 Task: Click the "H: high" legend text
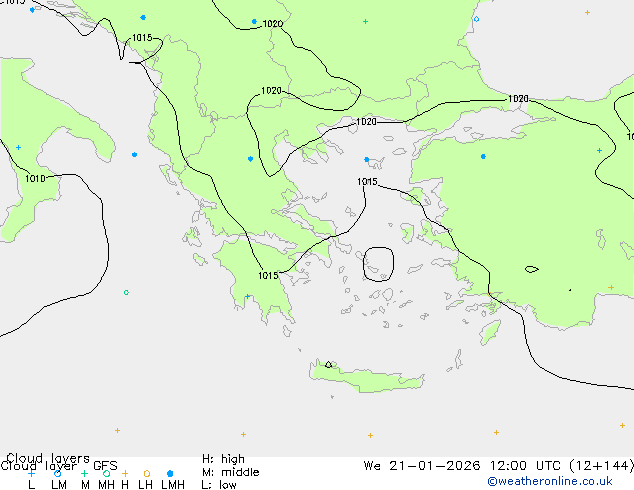223,459
